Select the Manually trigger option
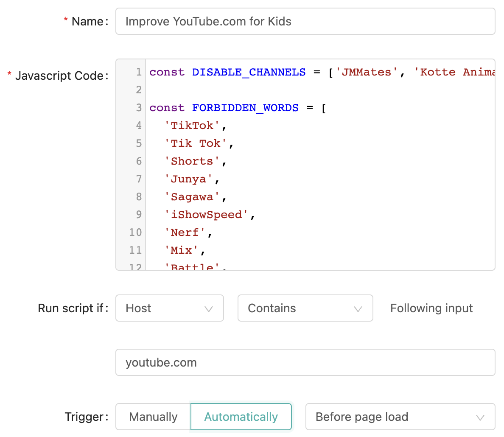The width and height of the screenshot is (504, 437). pos(153,417)
